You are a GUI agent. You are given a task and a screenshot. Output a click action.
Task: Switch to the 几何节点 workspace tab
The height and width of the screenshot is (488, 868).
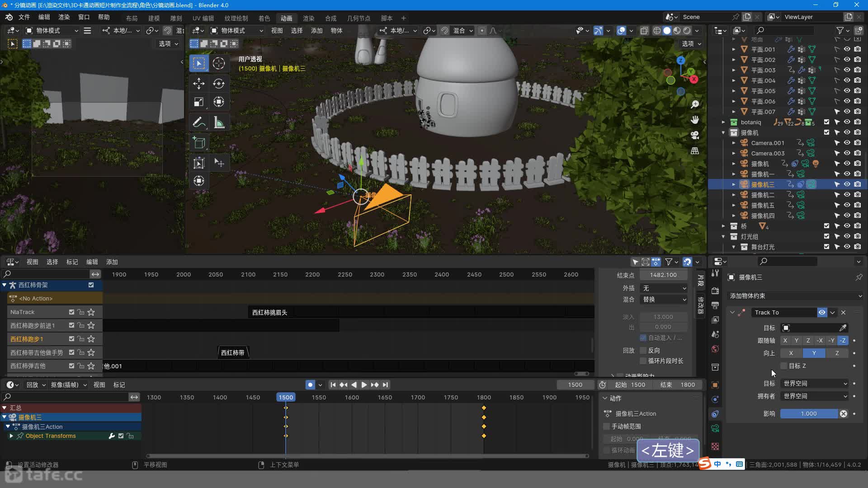[359, 19]
